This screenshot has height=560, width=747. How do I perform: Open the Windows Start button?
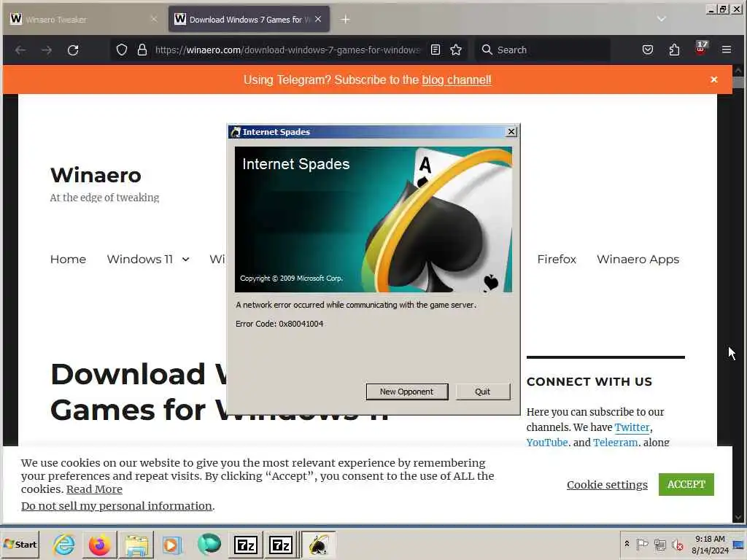(20, 544)
